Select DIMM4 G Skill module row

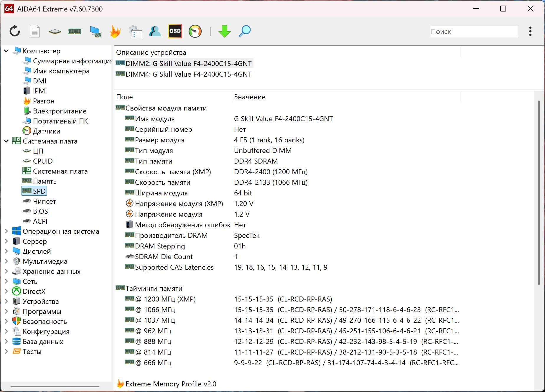click(184, 74)
